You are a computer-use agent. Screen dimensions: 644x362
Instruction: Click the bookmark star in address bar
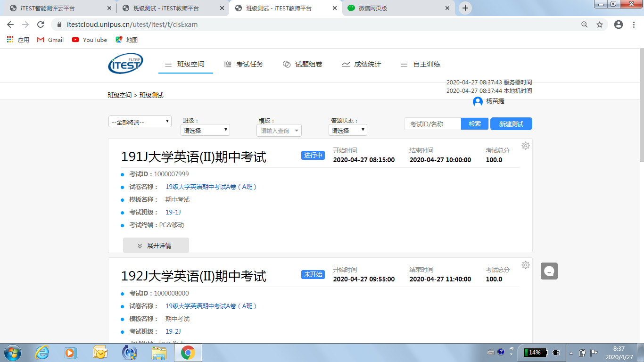coord(598,24)
